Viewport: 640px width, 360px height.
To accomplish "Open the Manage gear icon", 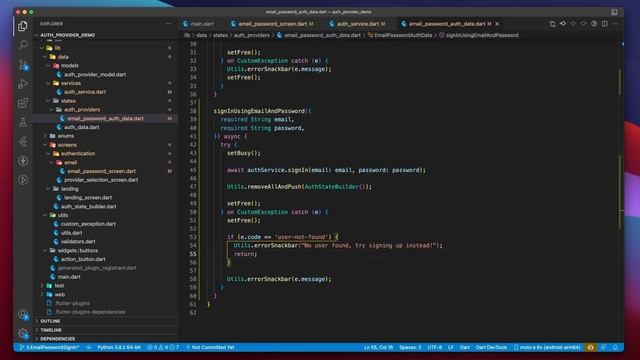I will 23,333.
